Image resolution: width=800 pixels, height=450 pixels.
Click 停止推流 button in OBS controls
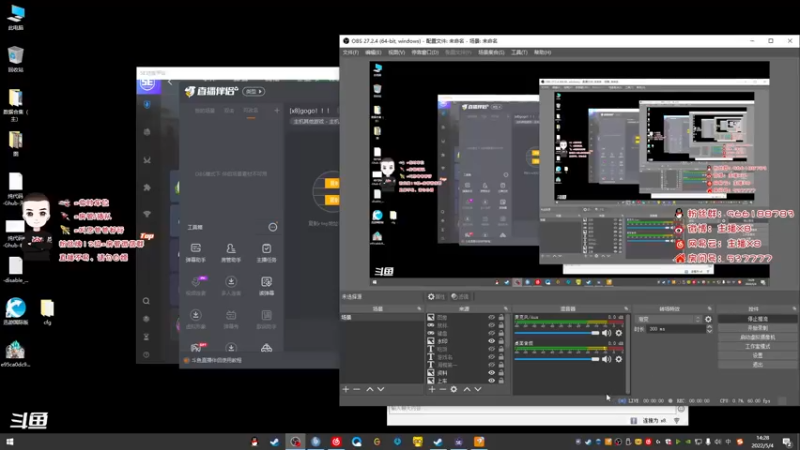coord(758,319)
